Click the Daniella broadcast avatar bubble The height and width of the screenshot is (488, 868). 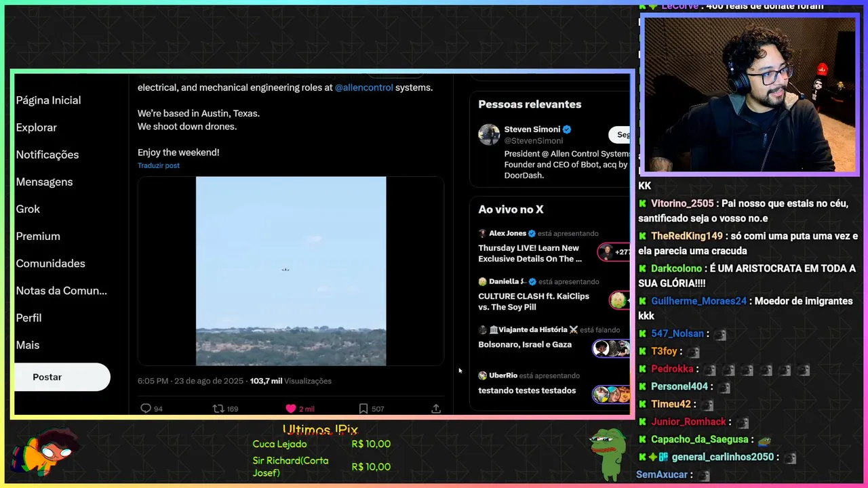coord(619,300)
